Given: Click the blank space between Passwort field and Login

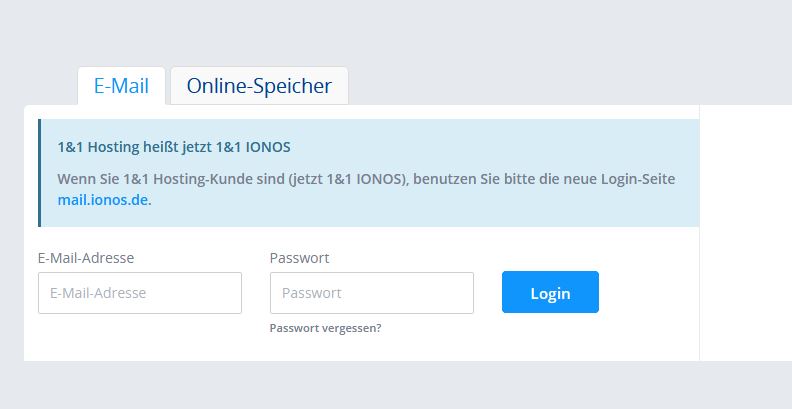Looking at the screenshot, I should pos(488,293).
